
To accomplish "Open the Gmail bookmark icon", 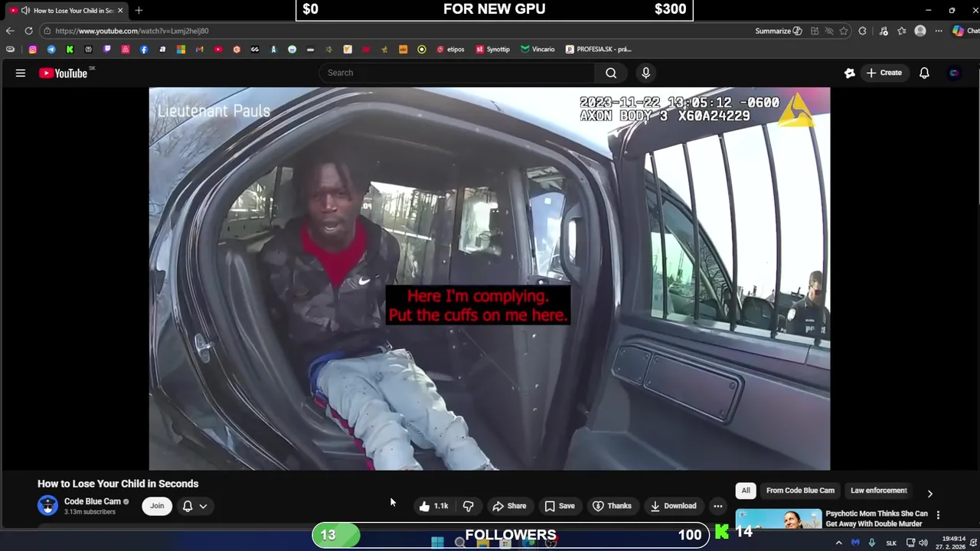I will 199,49.
